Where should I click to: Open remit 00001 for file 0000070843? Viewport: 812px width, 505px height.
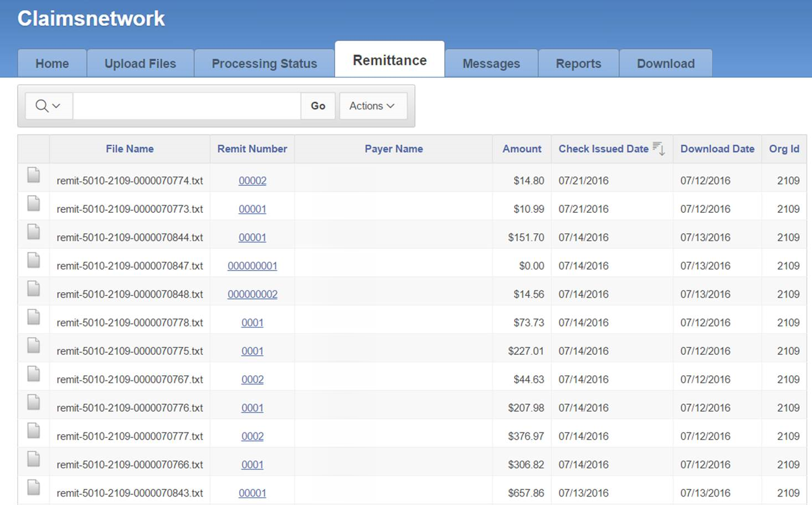253,493
